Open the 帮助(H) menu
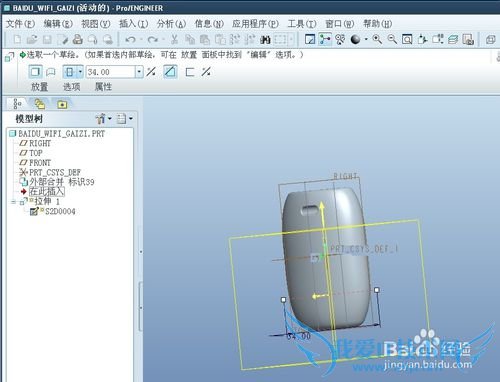Screen dimensions: 500x382 tap(377, 24)
